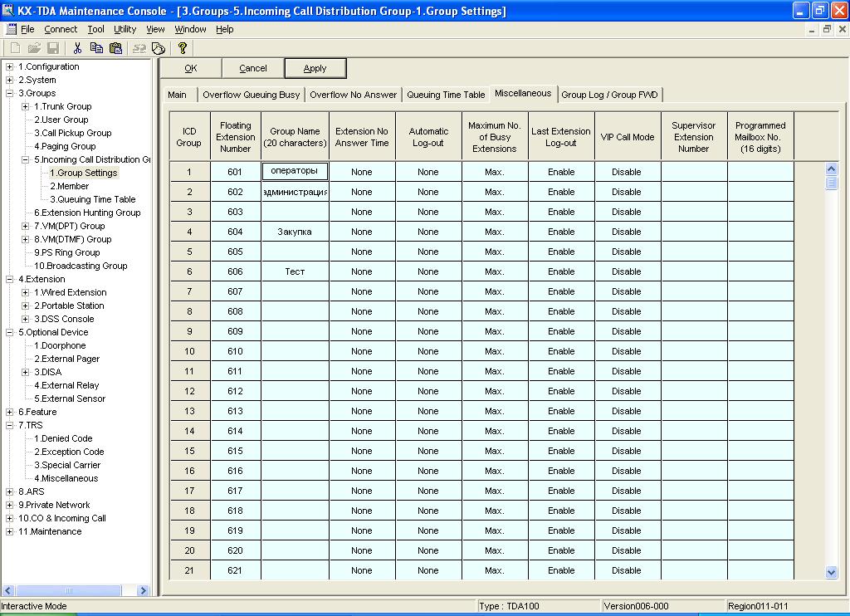Expand the 1.Trunk Group node

(x=25, y=106)
